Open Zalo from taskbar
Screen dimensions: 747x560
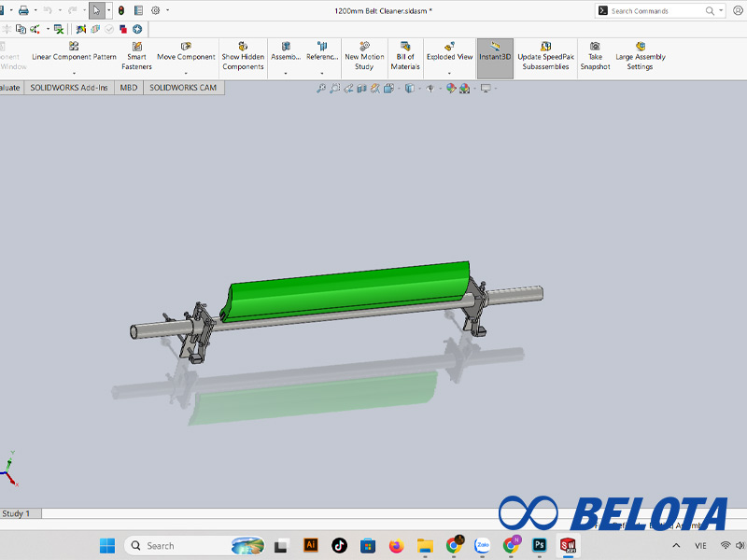tap(482, 545)
